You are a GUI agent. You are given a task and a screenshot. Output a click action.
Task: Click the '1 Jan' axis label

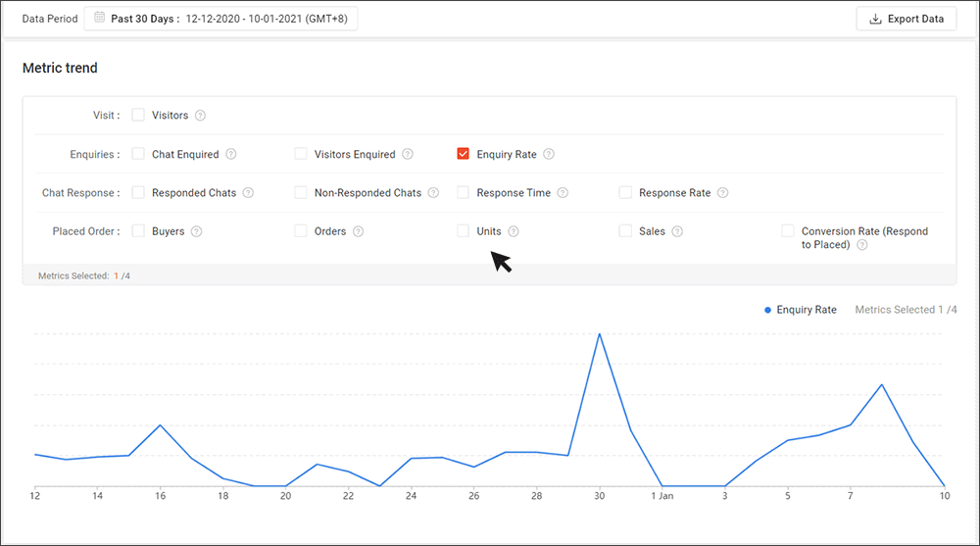(661, 496)
